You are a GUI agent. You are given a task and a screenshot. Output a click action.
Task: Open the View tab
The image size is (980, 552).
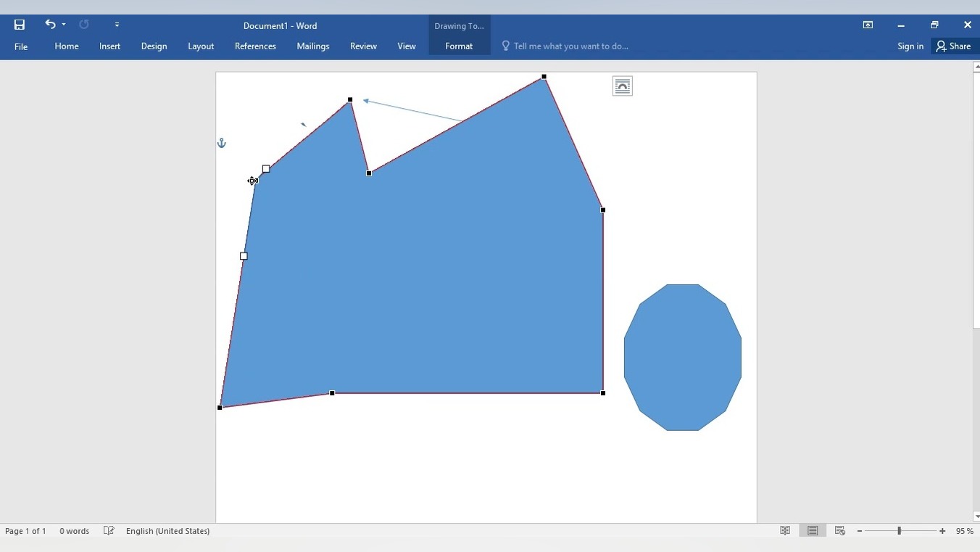click(407, 46)
